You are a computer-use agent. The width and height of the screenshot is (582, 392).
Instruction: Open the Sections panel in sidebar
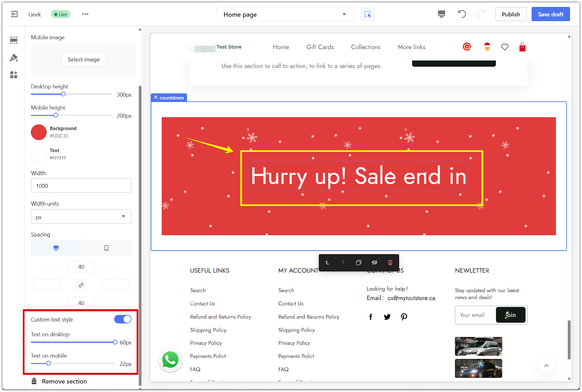(x=14, y=40)
